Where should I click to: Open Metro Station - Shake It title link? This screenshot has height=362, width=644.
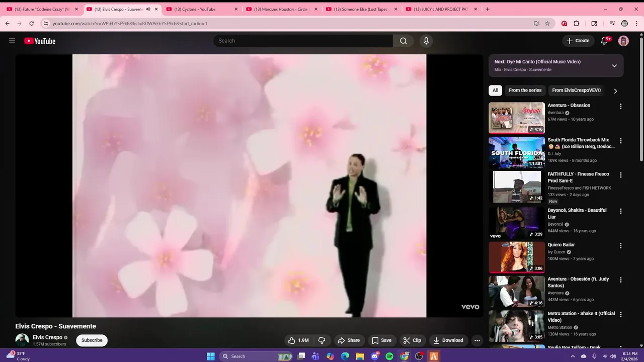click(x=581, y=317)
